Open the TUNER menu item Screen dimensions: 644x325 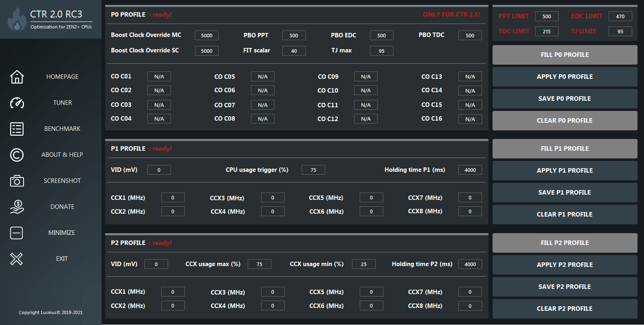point(62,103)
